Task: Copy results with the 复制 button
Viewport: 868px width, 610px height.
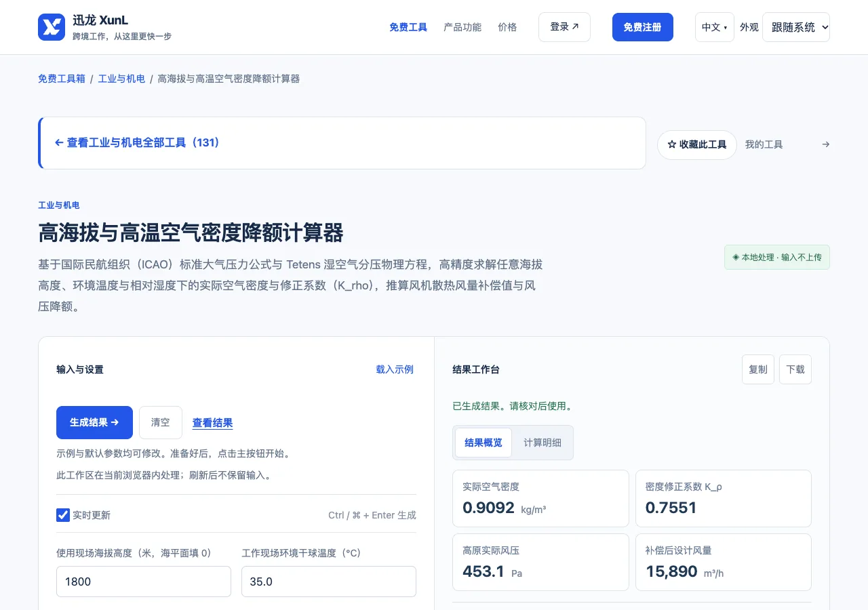Action: click(x=758, y=369)
